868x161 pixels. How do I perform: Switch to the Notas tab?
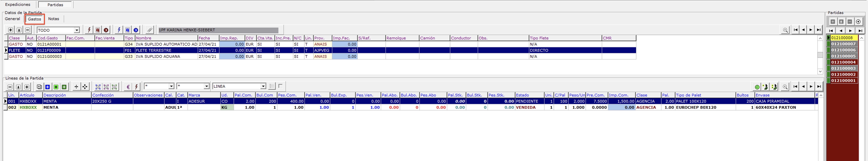[54, 19]
